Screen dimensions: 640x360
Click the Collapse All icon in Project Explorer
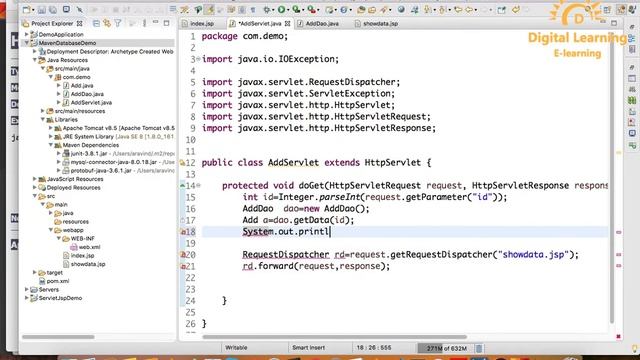96,23
